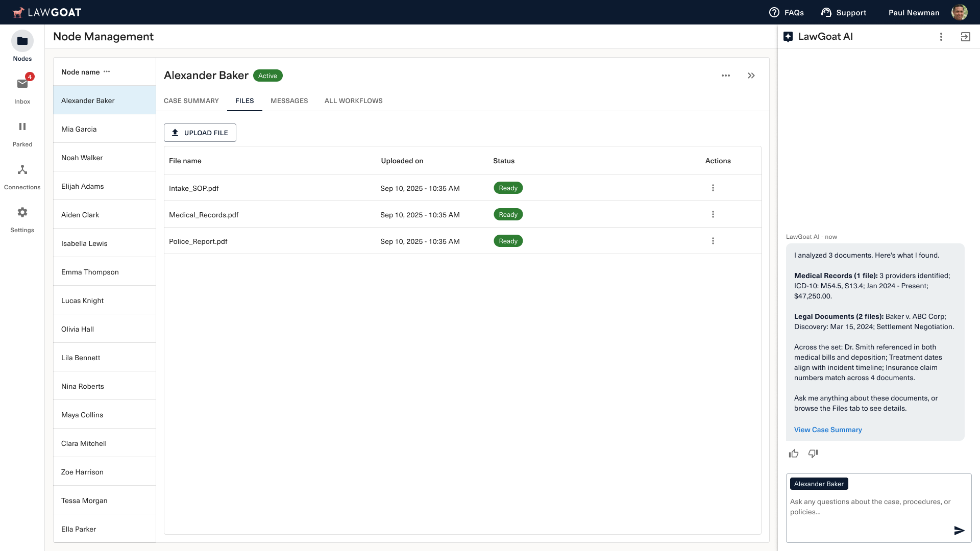Open actions menu for Intake_SOP.pdf
Viewport: 980px width, 551px height.
coord(713,188)
